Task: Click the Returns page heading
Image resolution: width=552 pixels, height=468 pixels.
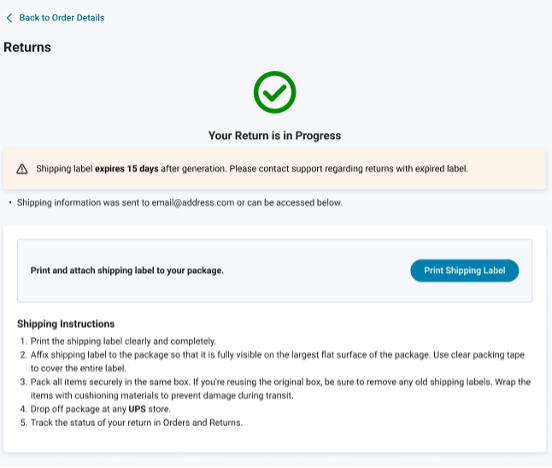Action: tap(27, 47)
